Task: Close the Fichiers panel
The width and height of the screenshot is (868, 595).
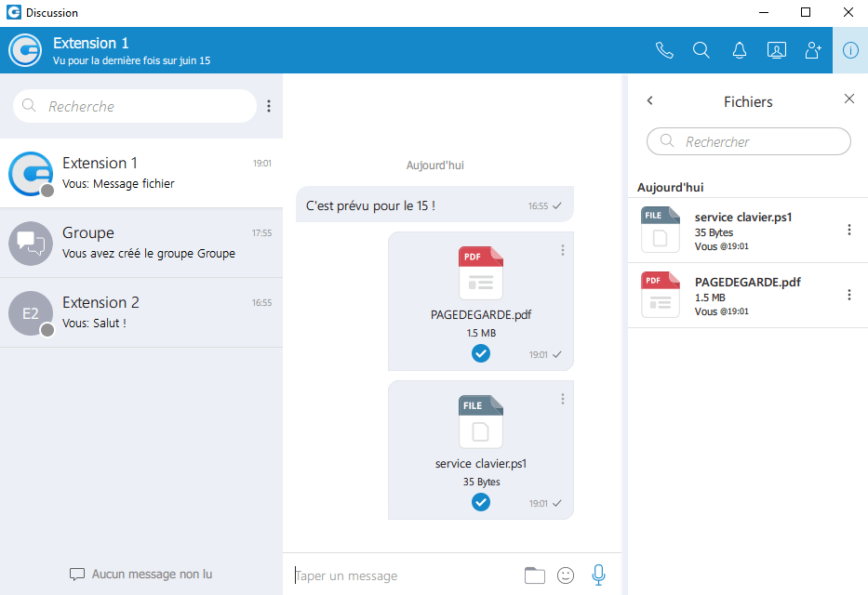Action: (x=849, y=99)
